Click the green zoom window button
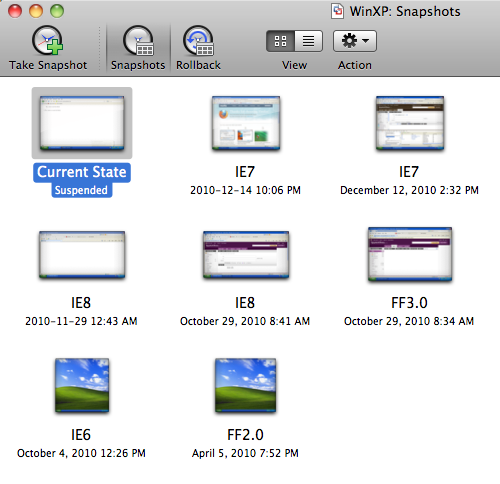This screenshot has width=500, height=484. pos(57,11)
